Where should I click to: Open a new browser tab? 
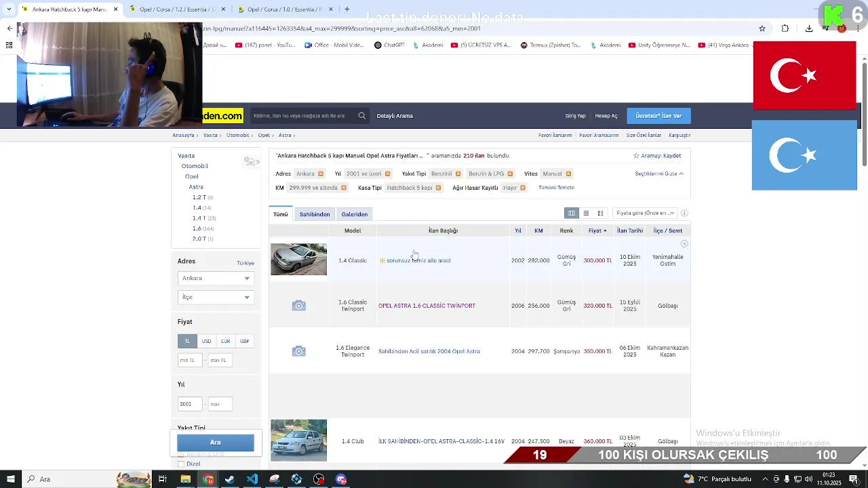[347, 9]
